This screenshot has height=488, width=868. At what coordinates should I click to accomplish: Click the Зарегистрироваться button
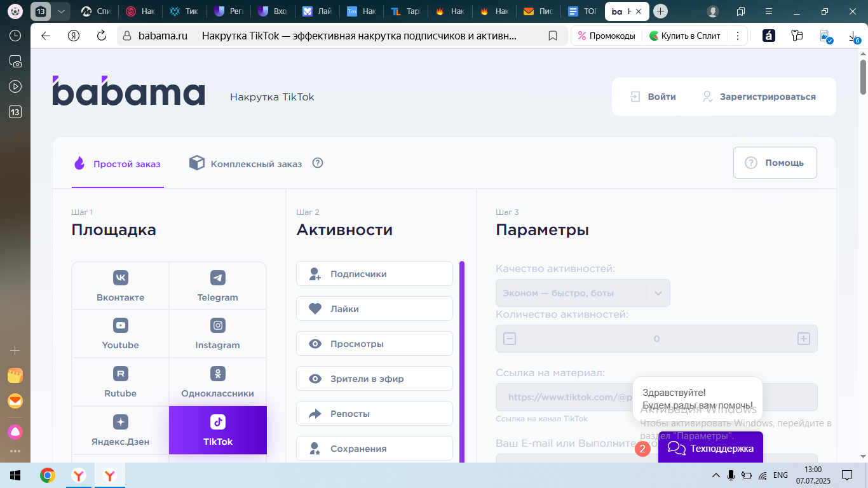(759, 97)
